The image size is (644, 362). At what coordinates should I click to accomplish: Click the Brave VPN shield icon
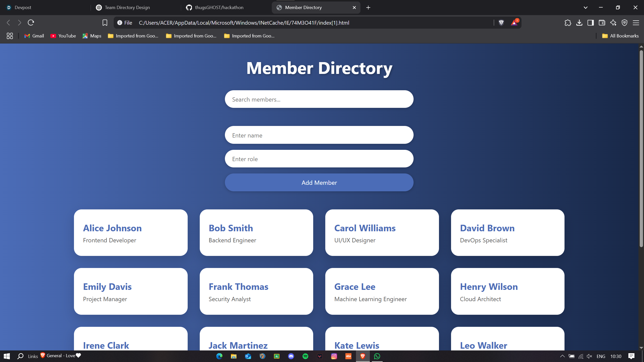(x=624, y=23)
